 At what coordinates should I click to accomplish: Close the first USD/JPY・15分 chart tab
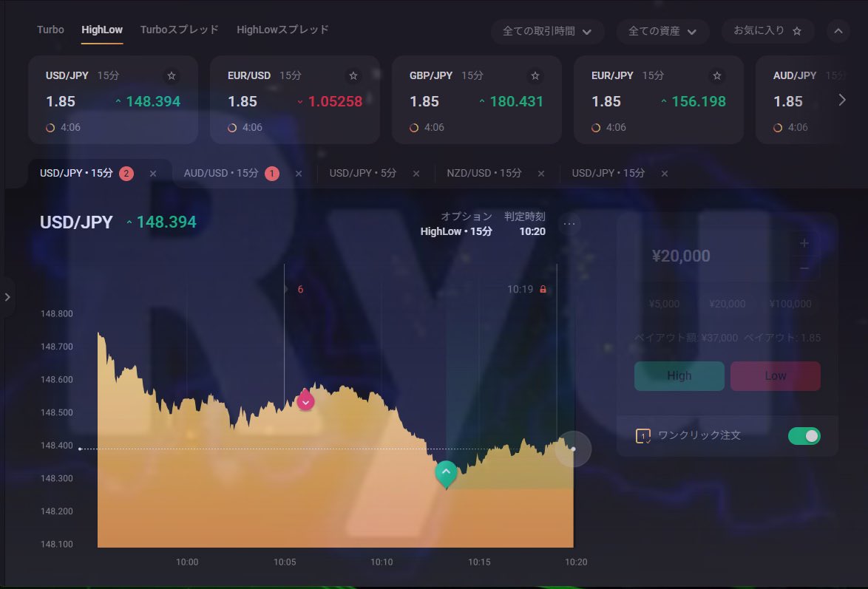[153, 174]
